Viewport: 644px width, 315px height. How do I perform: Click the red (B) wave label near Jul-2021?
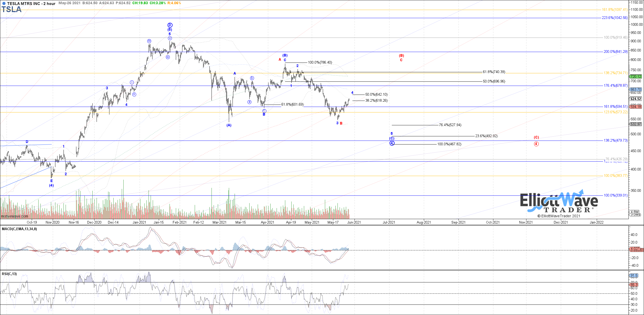[402, 56]
